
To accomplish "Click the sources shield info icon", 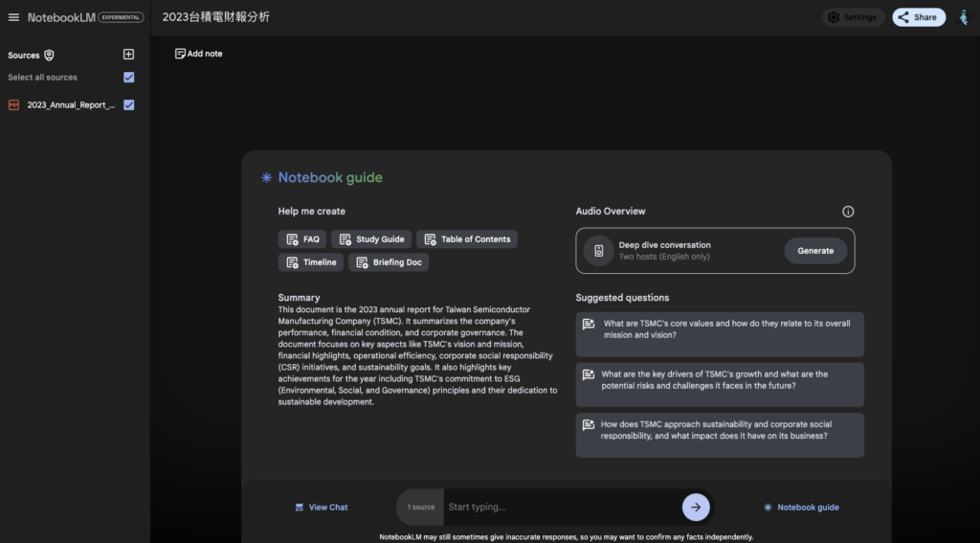I will (50, 56).
